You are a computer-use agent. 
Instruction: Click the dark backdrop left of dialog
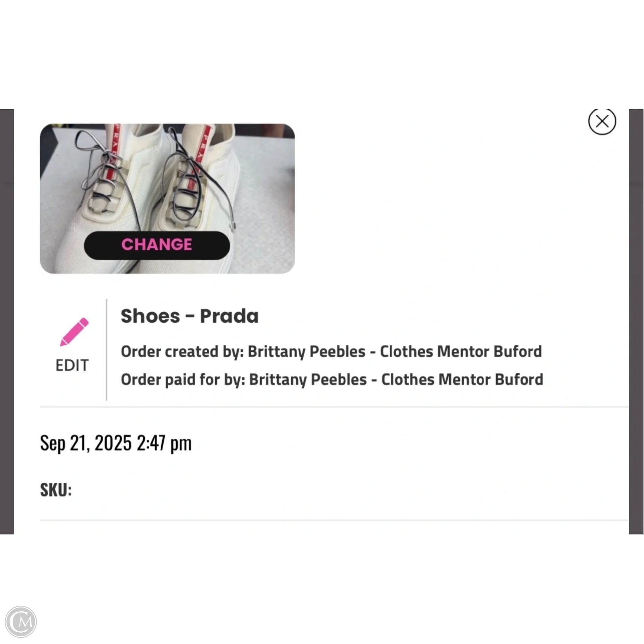point(7,320)
